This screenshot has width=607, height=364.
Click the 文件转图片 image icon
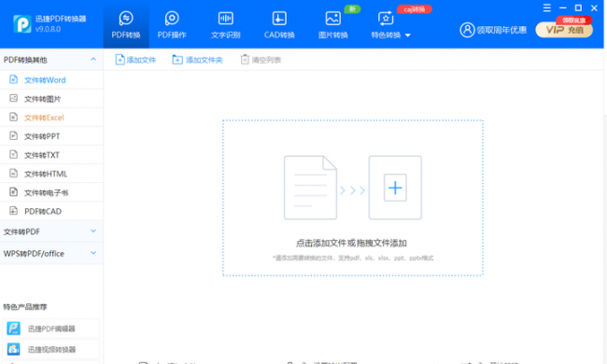[x=14, y=98]
